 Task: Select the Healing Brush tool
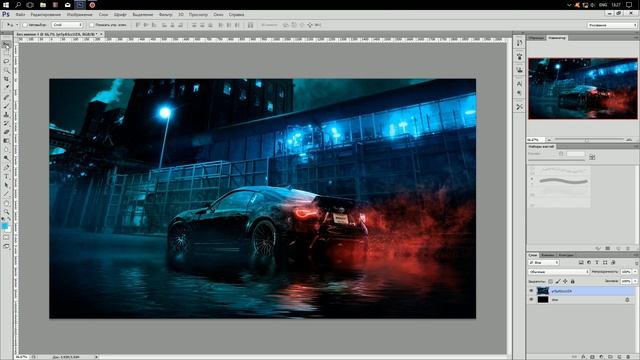(6, 97)
